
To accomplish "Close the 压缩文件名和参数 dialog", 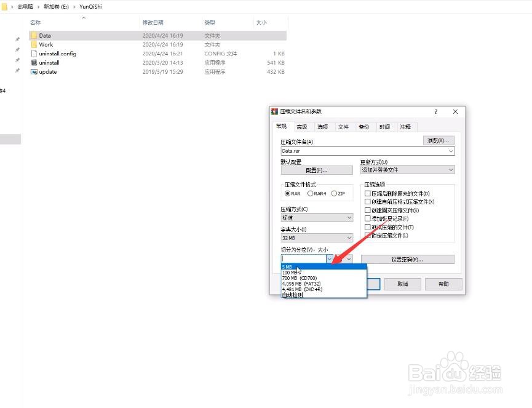I will (455, 111).
